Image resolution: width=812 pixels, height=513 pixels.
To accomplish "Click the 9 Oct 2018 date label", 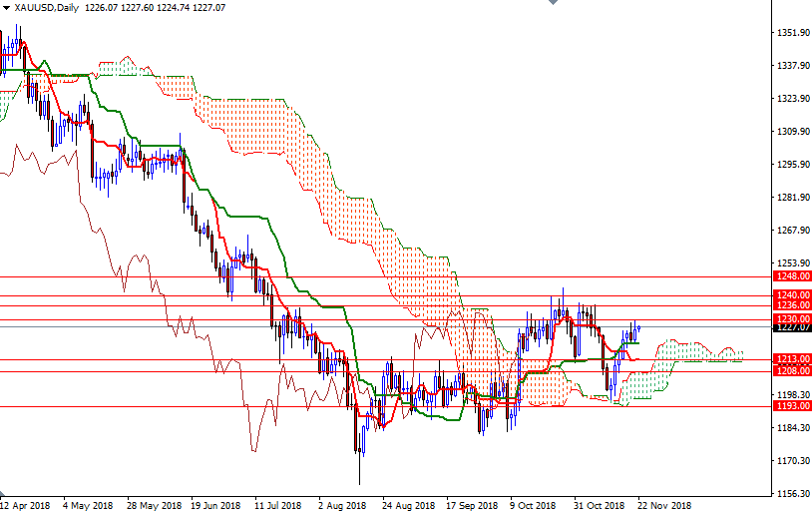I will coord(533,505).
